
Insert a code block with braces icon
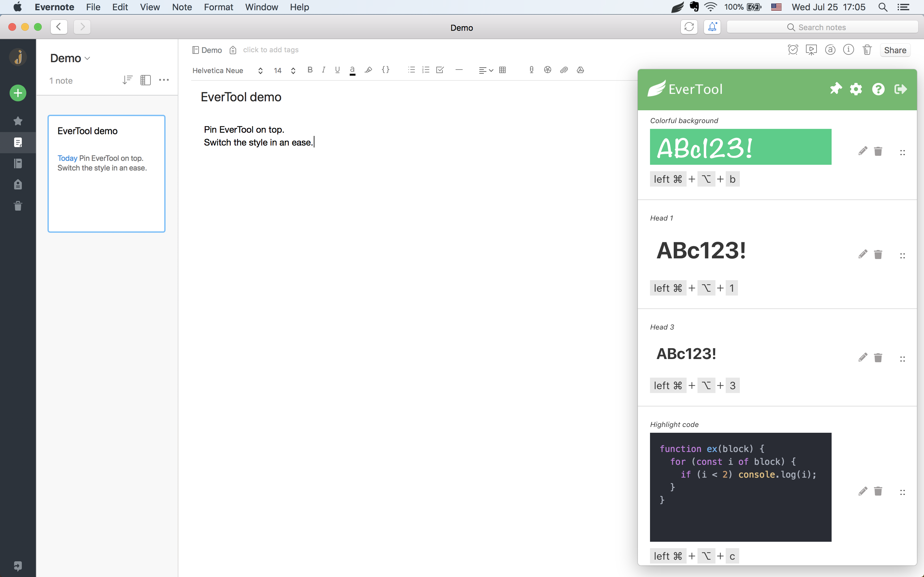(x=386, y=70)
